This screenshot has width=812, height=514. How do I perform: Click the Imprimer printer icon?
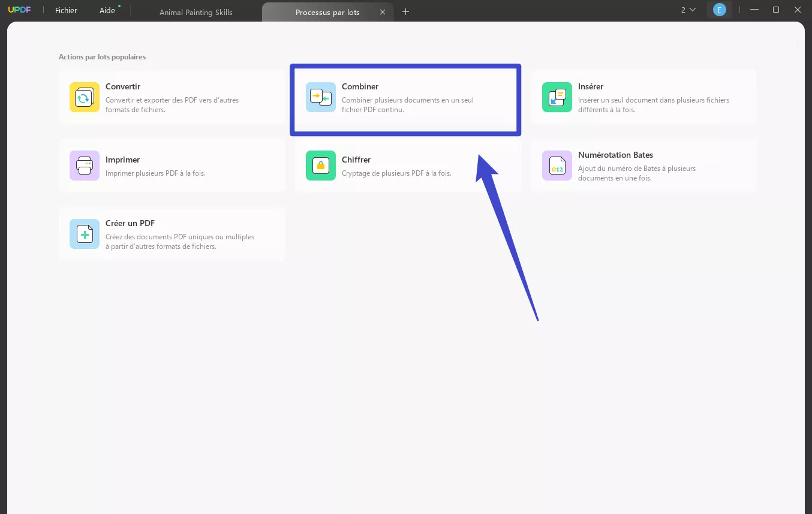coord(85,166)
